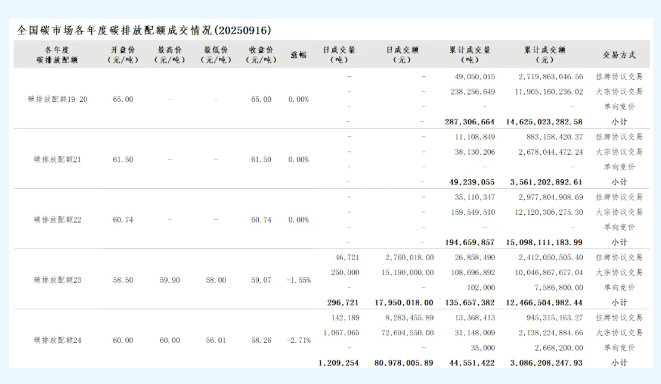Click cumulative volume 35,110,347
661x384 pixels.
pyautogui.click(x=475, y=197)
